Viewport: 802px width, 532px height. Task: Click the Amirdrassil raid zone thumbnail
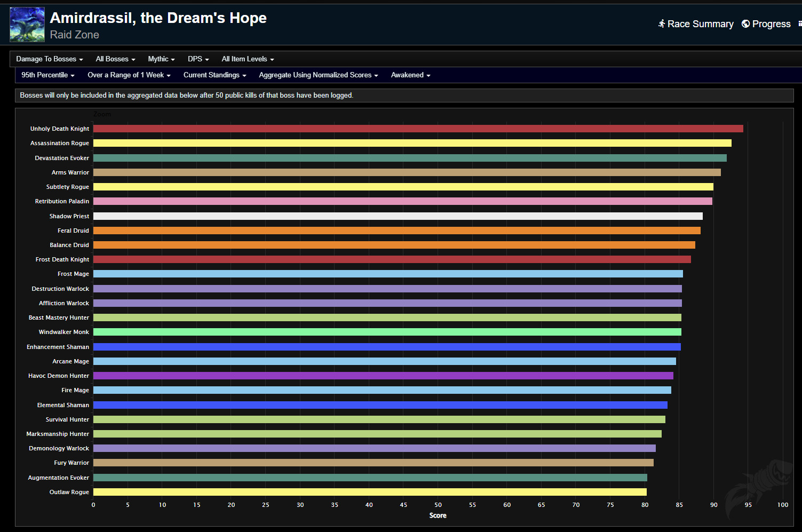(x=27, y=25)
